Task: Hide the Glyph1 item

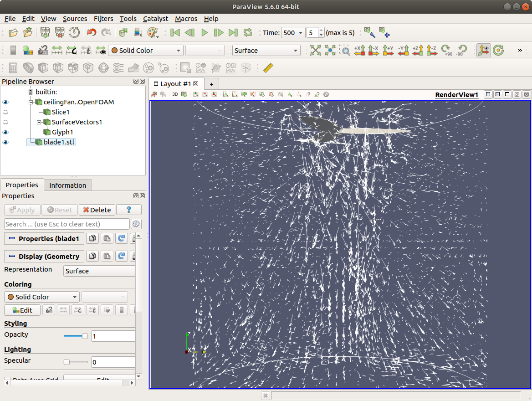Action: (5, 132)
